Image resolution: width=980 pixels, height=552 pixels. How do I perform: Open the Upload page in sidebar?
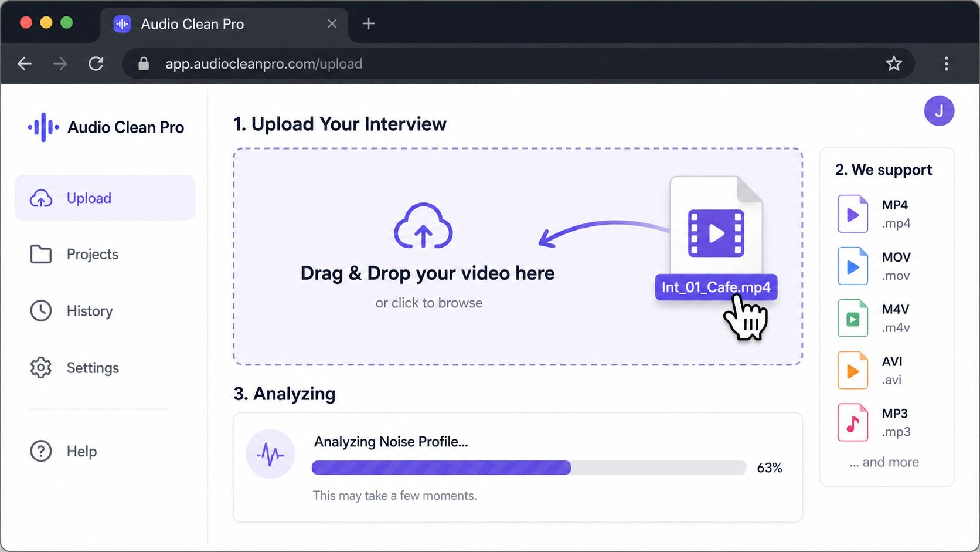[x=105, y=198]
